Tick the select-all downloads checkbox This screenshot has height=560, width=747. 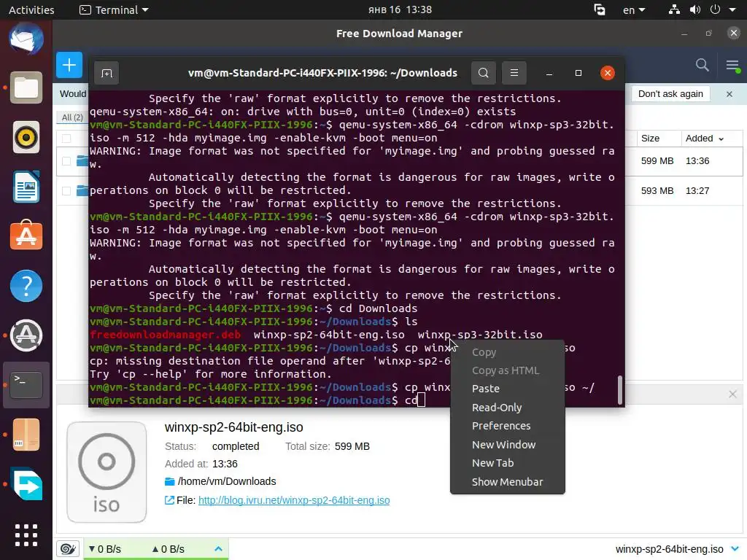coord(66,138)
